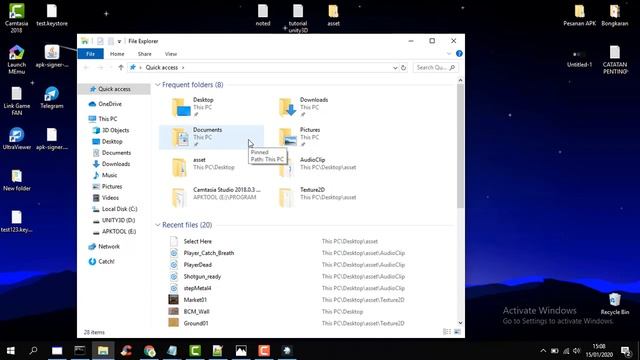Select 3D Objects in navigation pane

pos(115,130)
